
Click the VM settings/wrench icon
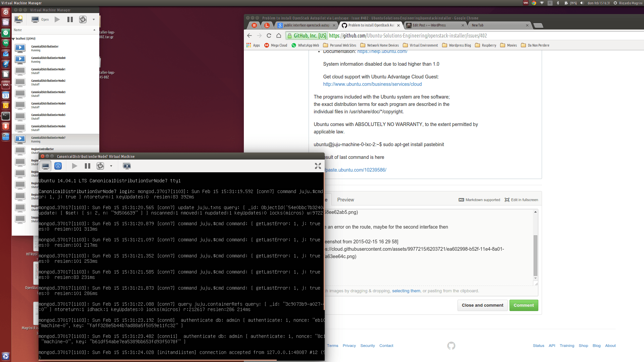(58, 166)
